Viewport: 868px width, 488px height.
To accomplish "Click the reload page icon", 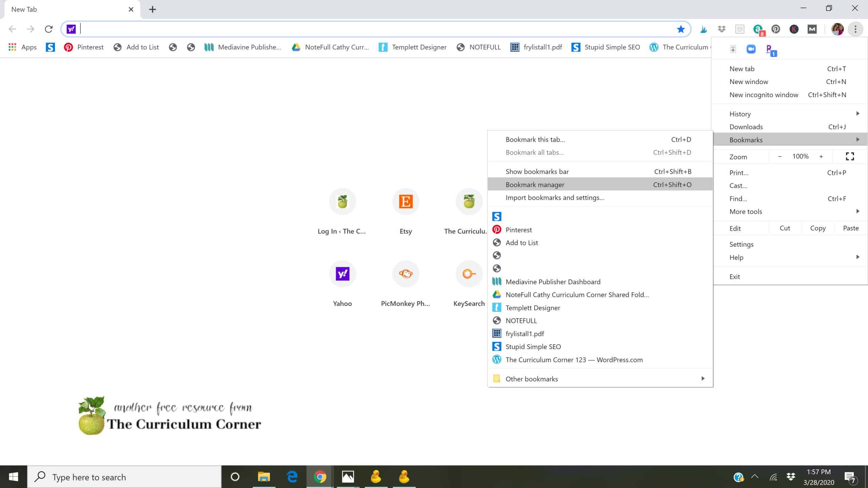I will coord(49,29).
